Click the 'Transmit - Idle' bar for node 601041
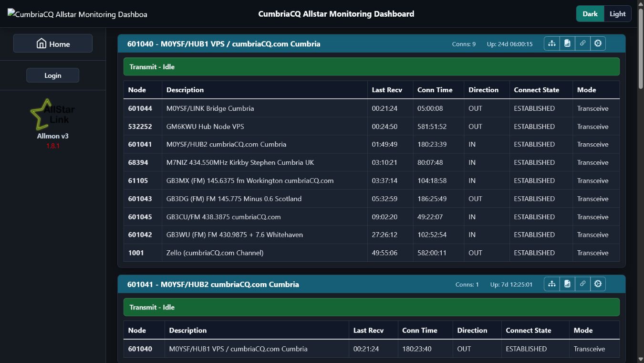Image resolution: width=644 pixels, height=363 pixels. point(372,307)
